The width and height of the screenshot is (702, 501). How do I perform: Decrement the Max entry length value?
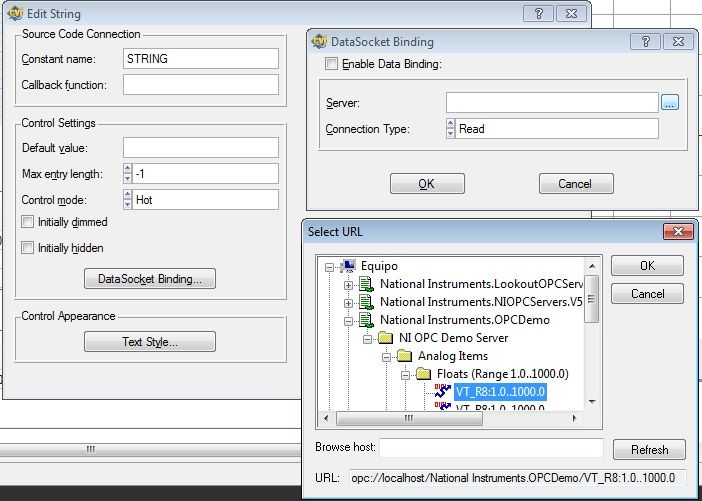tap(128, 178)
